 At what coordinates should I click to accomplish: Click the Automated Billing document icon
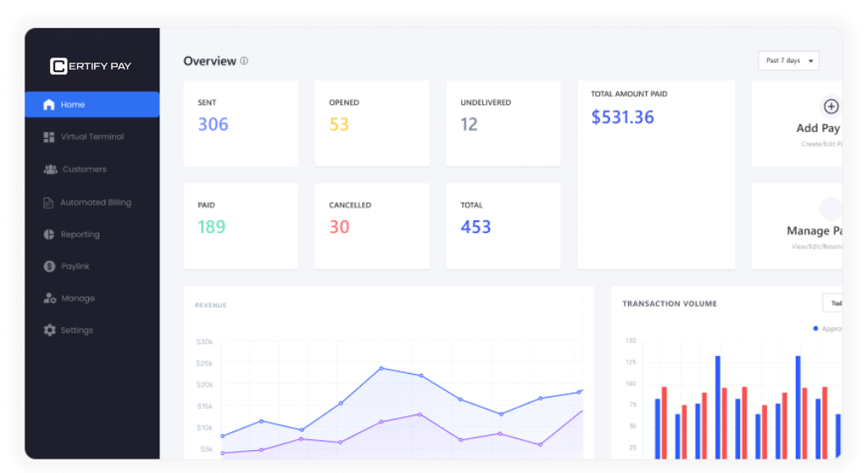point(49,203)
